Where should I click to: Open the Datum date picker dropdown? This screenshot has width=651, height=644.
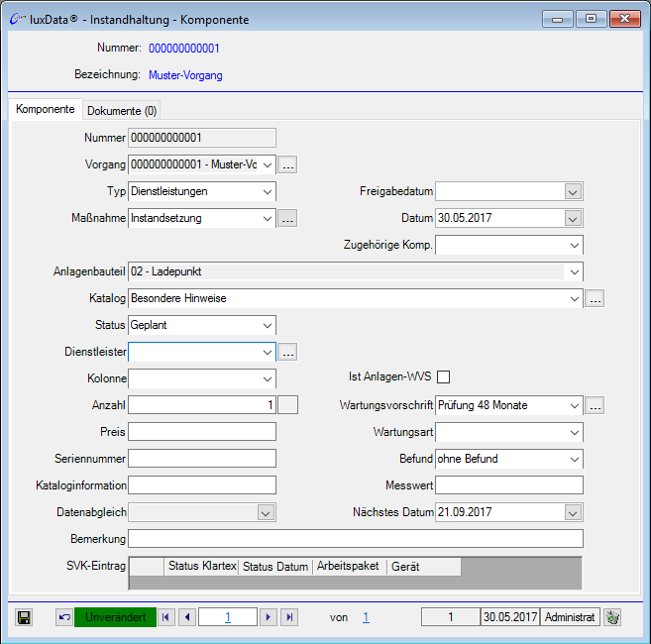(x=573, y=218)
